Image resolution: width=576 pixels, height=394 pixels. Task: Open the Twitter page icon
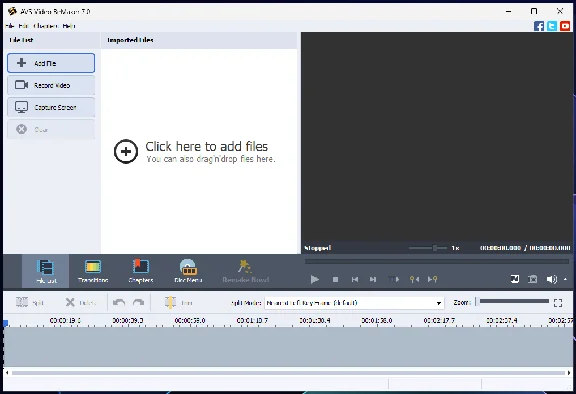tap(552, 26)
